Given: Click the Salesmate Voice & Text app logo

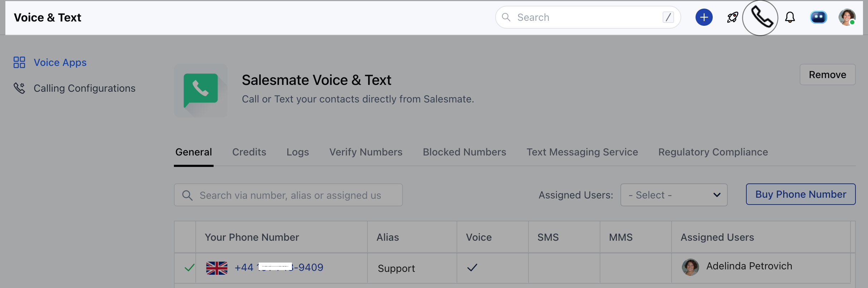Looking at the screenshot, I should tap(201, 91).
